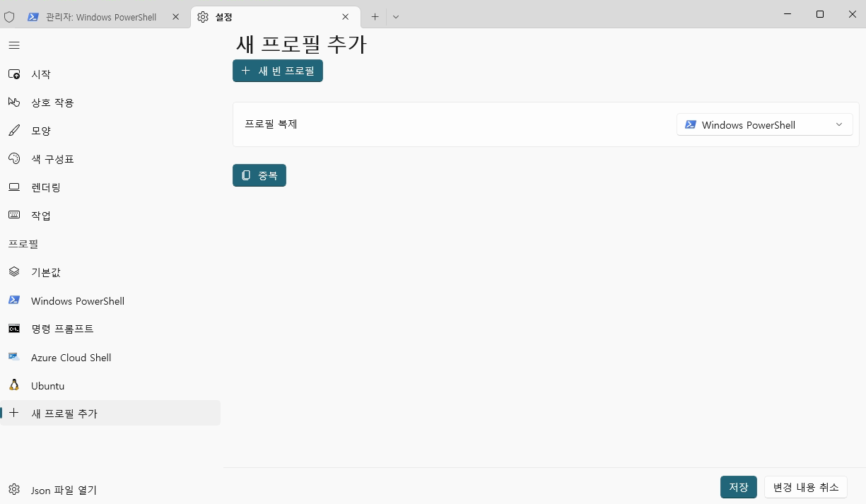Image resolution: width=866 pixels, height=504 pixels.
Task: Click the 새 프로필 추가 page heading
Action: coord(301,44)
